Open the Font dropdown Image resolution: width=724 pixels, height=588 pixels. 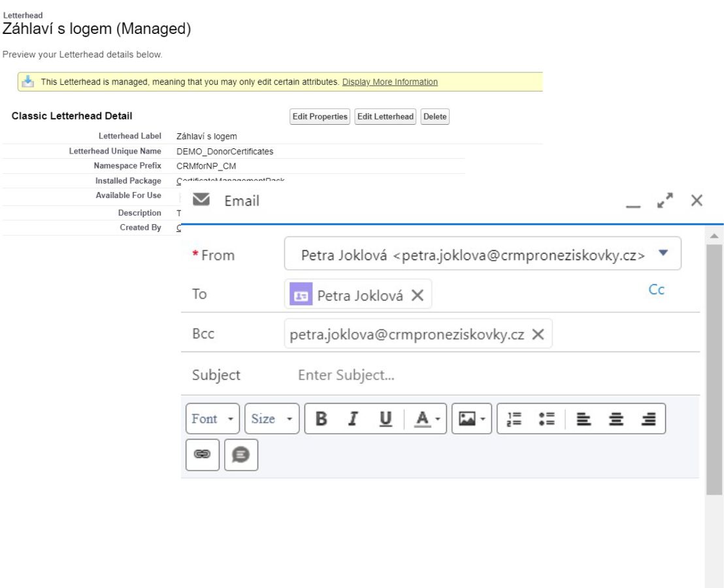tap(212, 419)
